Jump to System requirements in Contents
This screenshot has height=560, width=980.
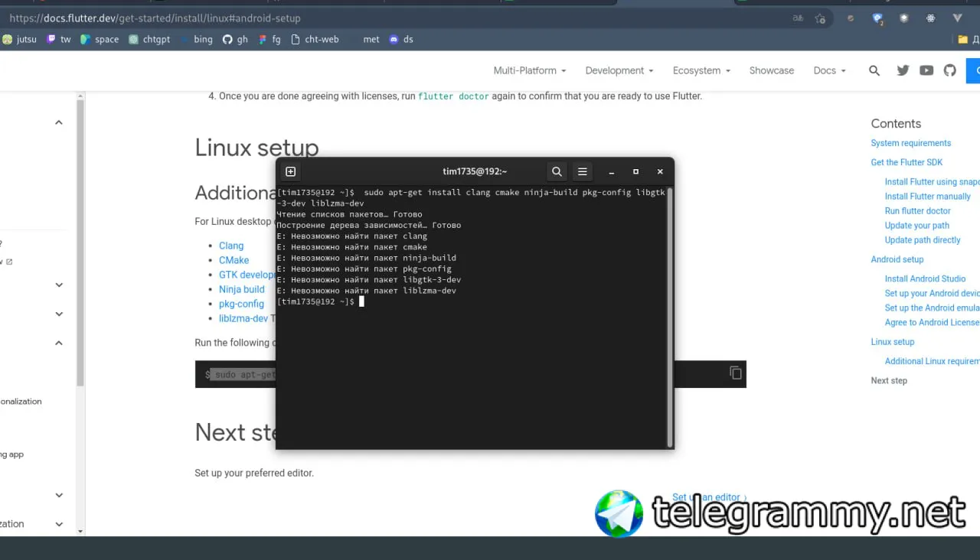(x=911, y=143)
